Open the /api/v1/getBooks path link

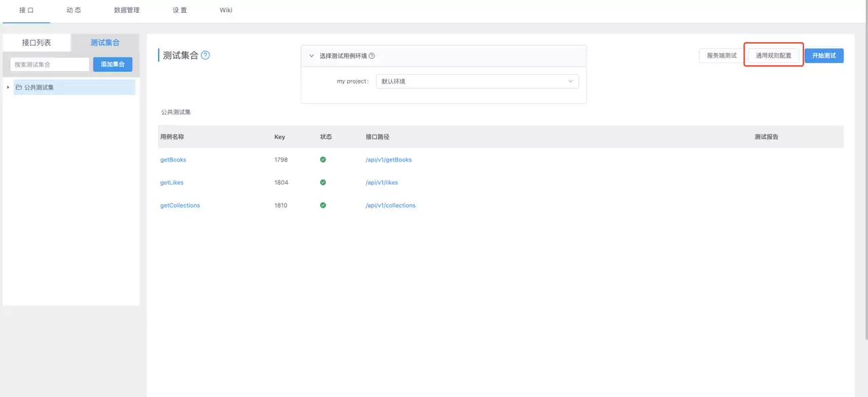[389, 159]
